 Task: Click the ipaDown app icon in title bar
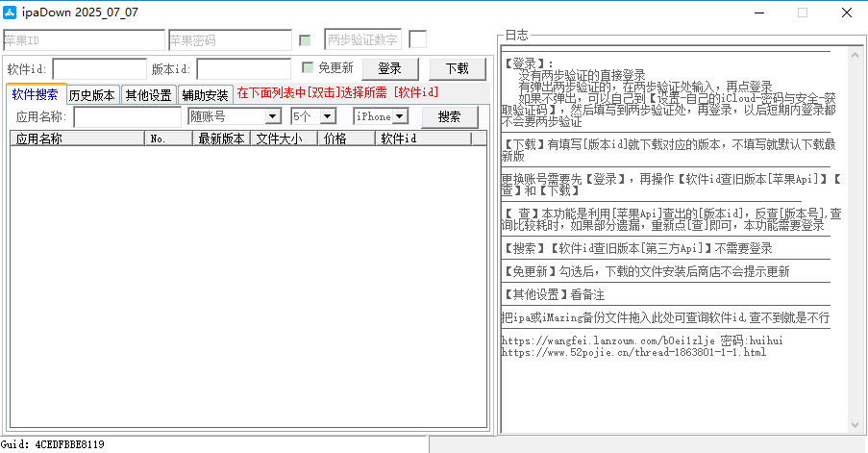click(12, 13)
